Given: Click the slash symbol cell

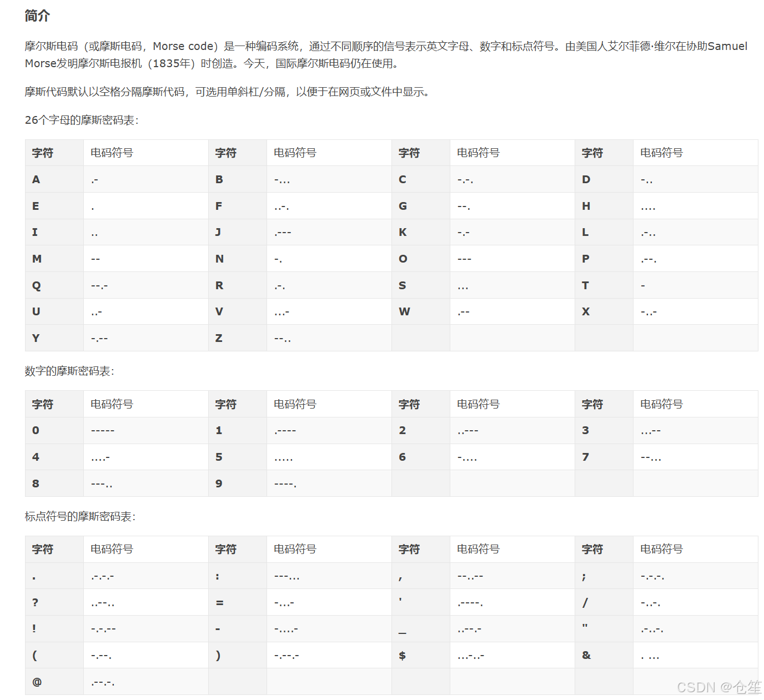Looking at the screenshot, I should point(604,602).
